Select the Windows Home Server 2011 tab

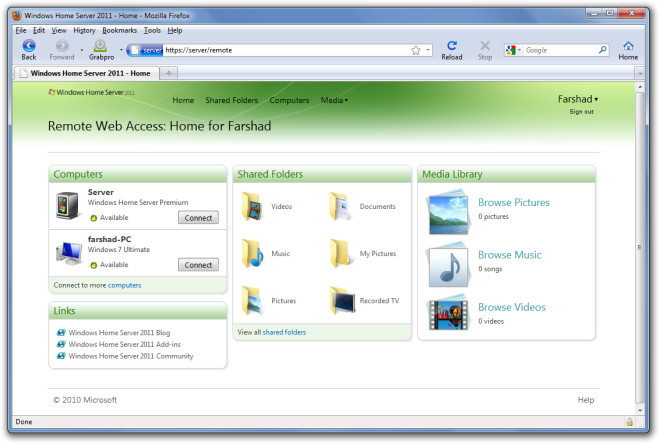(x=87, y=73)
